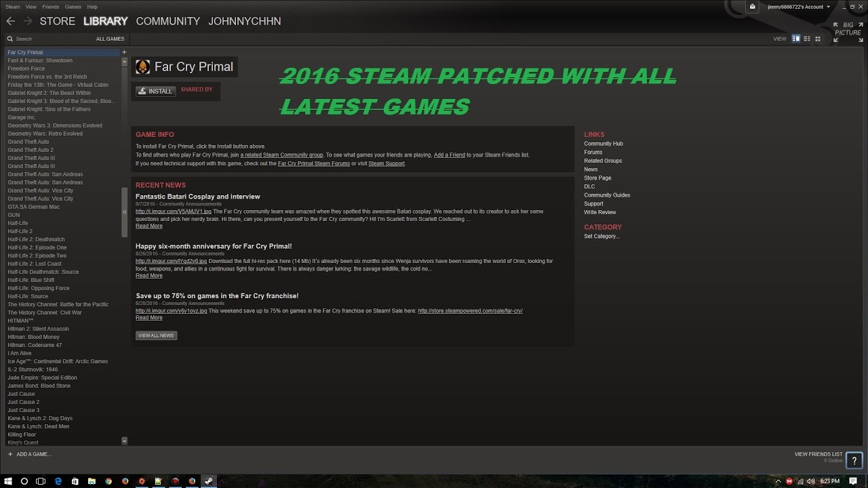868x488 pixels.
Task: Click Set Category link
Action: [602, 237]
